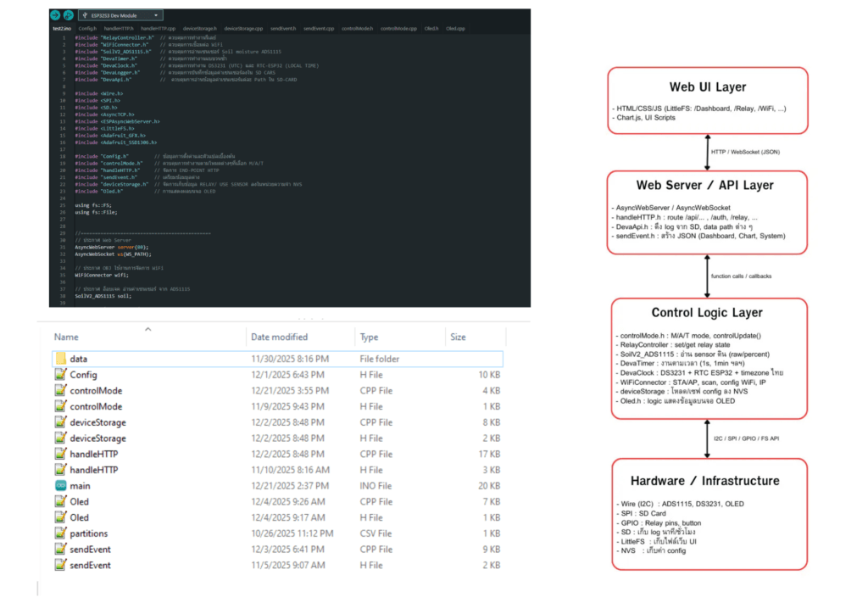
Task: Click the sendEvent H file icon
Action: [x=60, y=565]
